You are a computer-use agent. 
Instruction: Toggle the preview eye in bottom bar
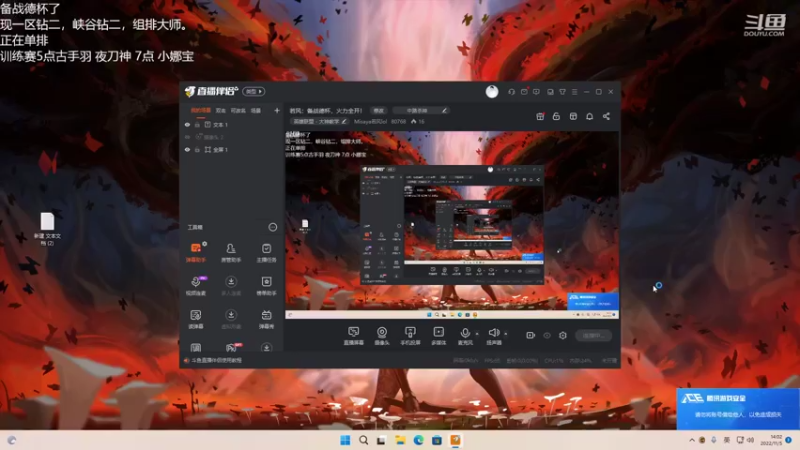547,336
